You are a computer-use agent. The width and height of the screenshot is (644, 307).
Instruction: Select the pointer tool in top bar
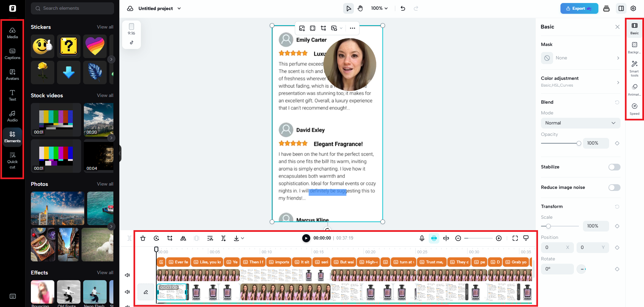tap(348, 8)
